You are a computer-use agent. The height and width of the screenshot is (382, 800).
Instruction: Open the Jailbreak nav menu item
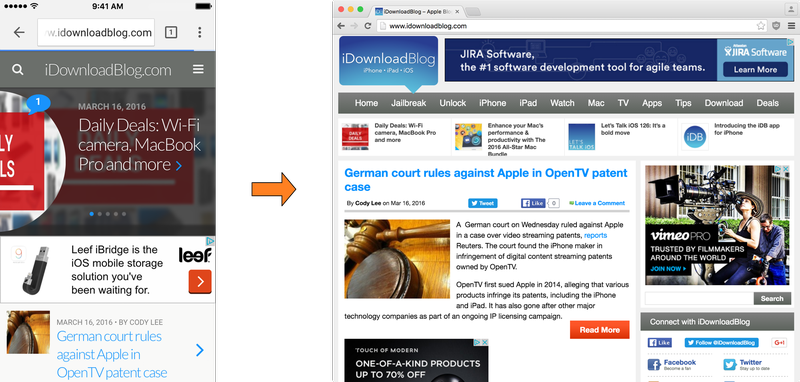409,103
